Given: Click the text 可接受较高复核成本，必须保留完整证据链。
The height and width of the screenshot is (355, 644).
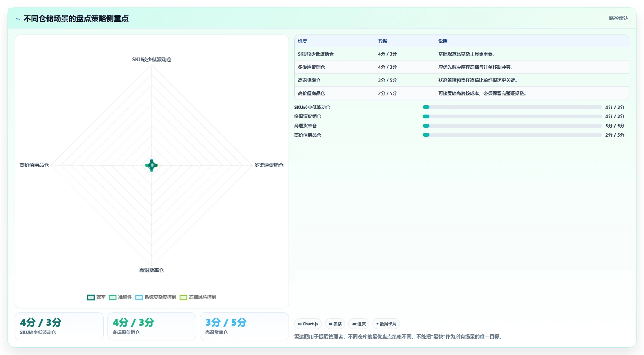Looking at the screenshot, I should [x=483, y=94].
